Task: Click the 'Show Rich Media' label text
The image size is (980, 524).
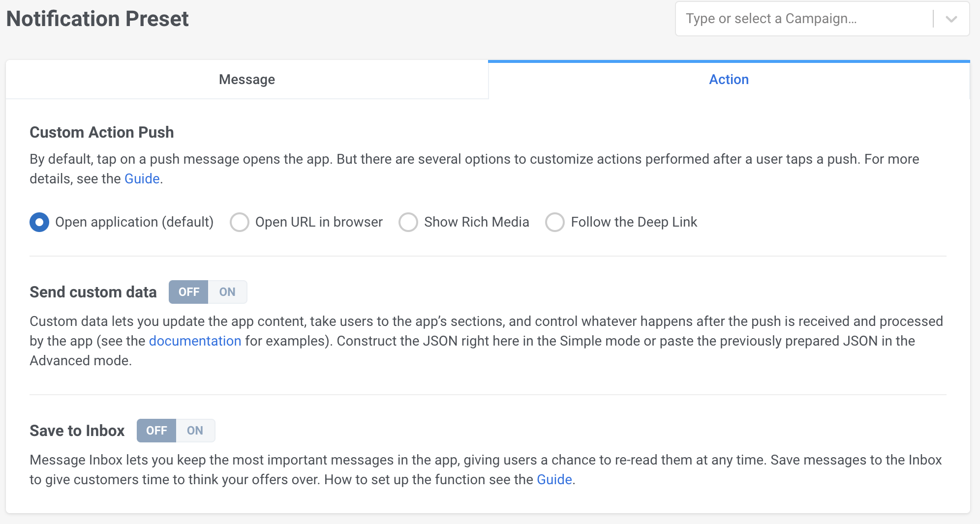Action: 476,222
